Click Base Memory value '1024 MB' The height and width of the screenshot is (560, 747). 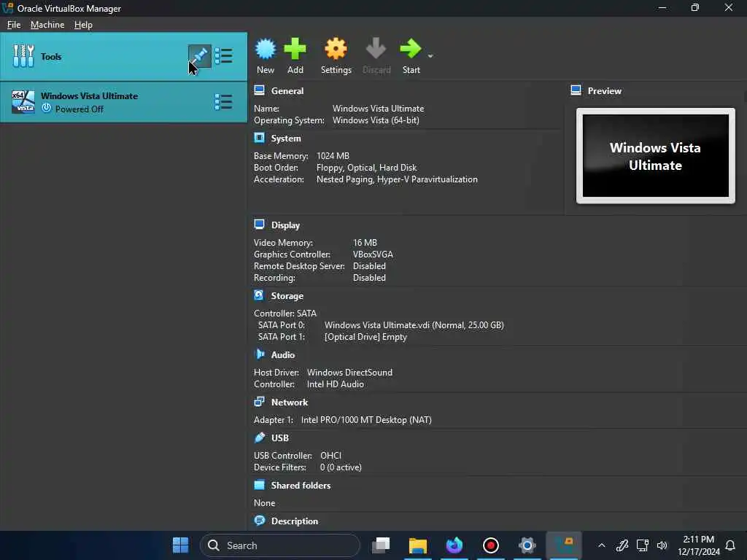(x=333, y=156)
